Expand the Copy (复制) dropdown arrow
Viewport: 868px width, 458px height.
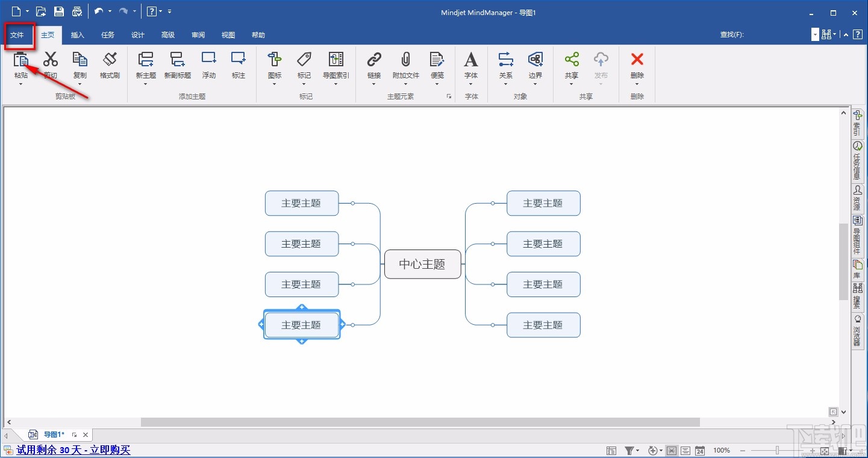pos(80,84)
